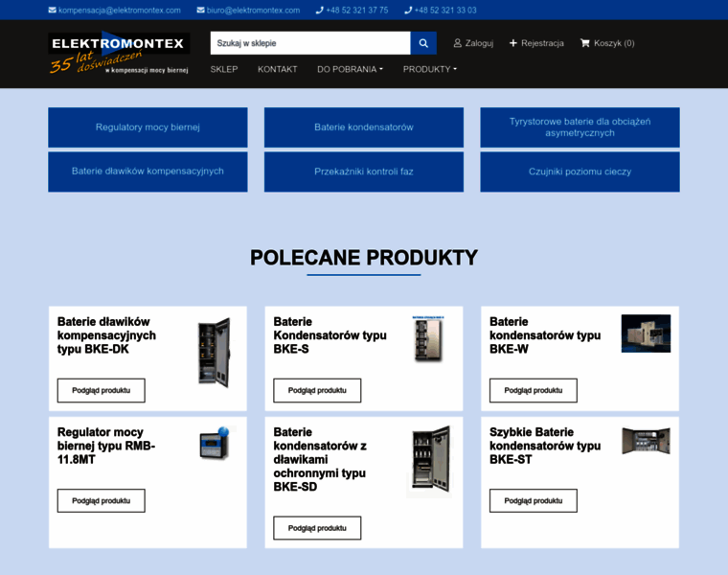Expand the DO POBRANIA dropdown

coord(350,69)
